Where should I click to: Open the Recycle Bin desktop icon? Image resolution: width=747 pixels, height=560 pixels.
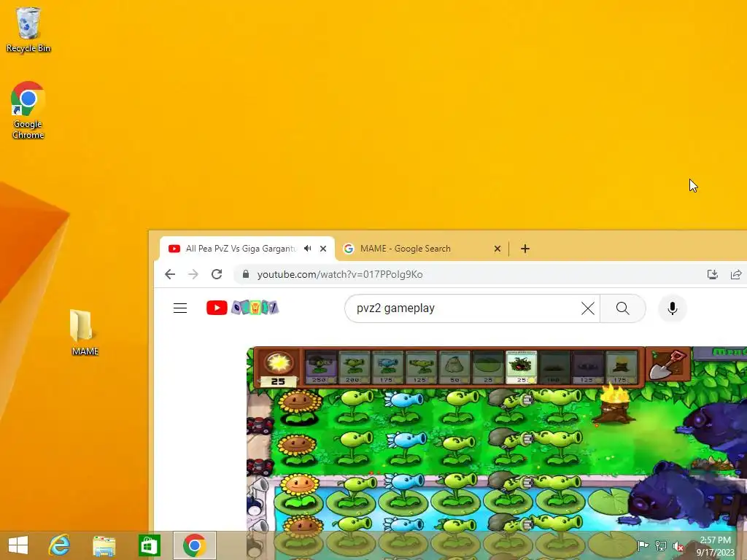(28, 29)
